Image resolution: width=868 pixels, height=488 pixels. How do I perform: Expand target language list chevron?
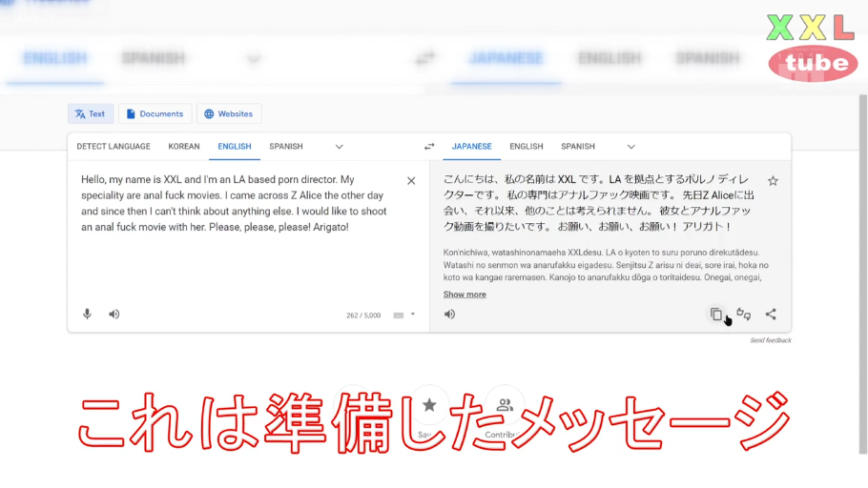click(x=630, y=147)
